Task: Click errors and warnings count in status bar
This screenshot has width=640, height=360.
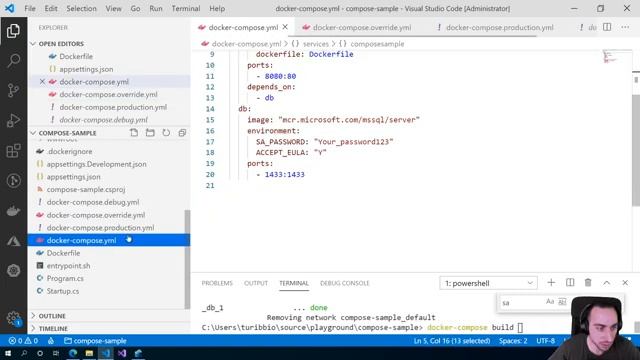Action: point(23,340)
